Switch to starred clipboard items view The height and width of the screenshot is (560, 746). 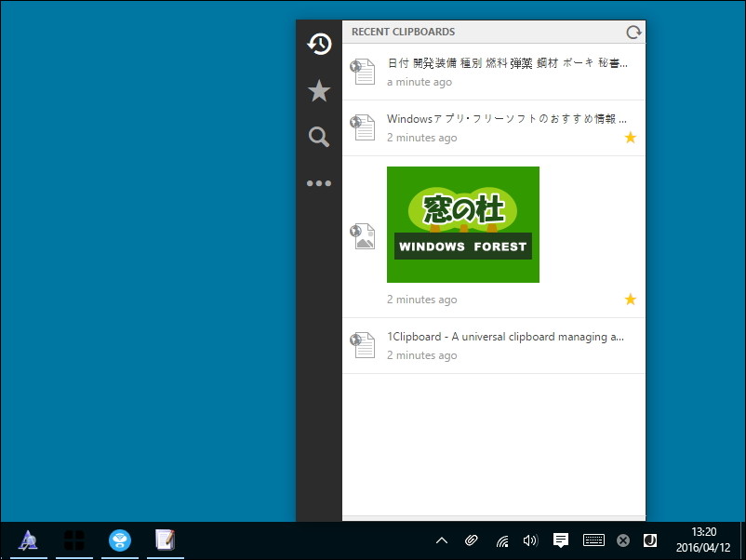pyautogui.click(x=319, y=90)
